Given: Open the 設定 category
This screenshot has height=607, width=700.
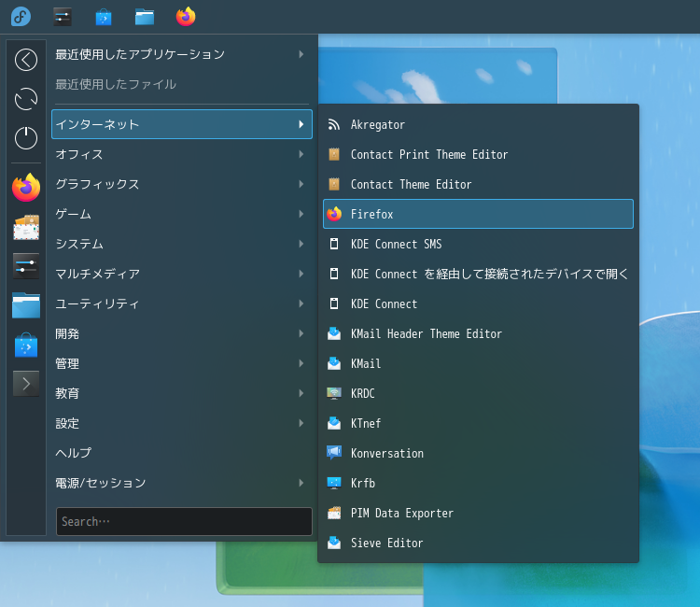Looking at the screenshot, I should (182, 423).
